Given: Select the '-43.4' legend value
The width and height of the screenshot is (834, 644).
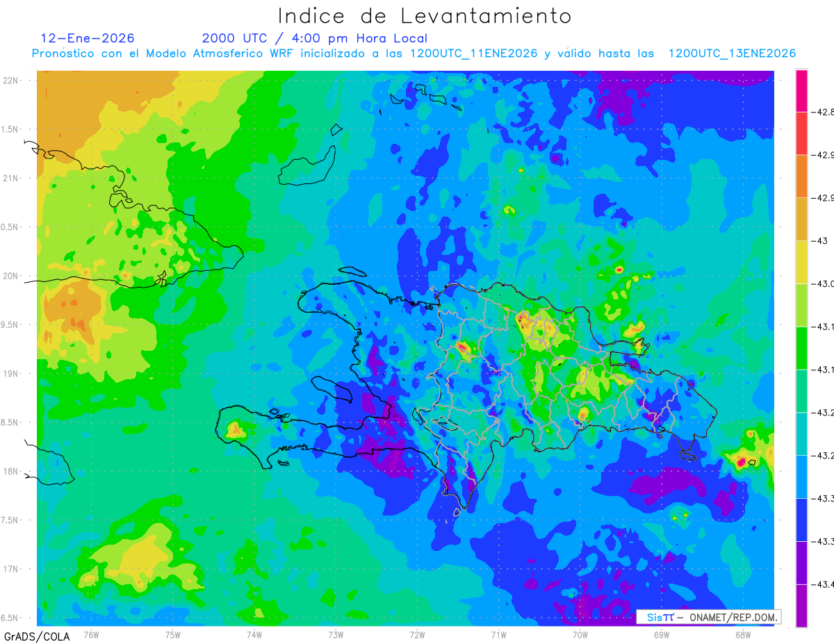Looking at the screenshot, I should point(823,584).
